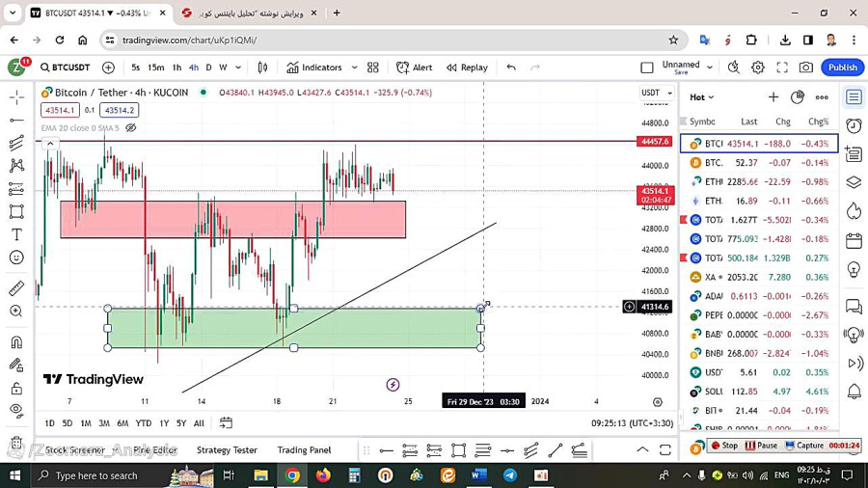Open the notifications bell
The width and height of the screenshot is (868, 488).
click(854, 392)
